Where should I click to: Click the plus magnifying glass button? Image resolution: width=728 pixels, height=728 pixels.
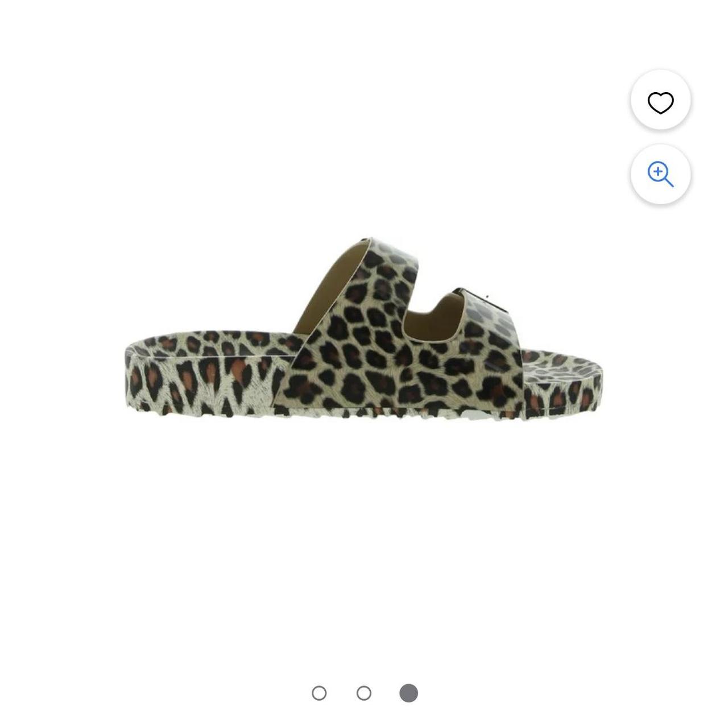(660, 174)
